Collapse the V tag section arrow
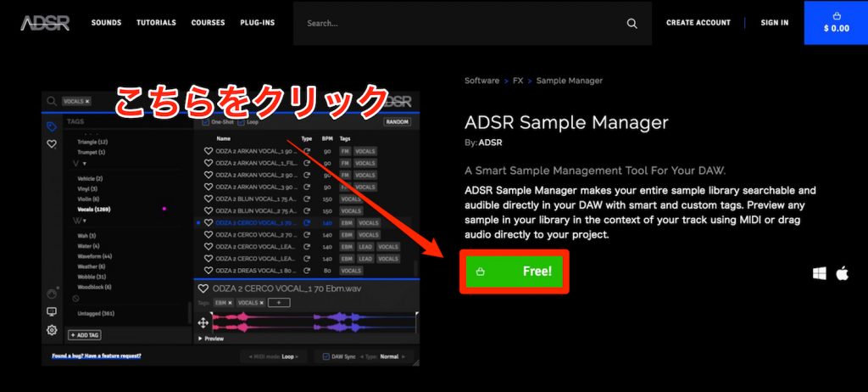Image resolution: width=868 pixels, height=392 pixels. (85, 164)
